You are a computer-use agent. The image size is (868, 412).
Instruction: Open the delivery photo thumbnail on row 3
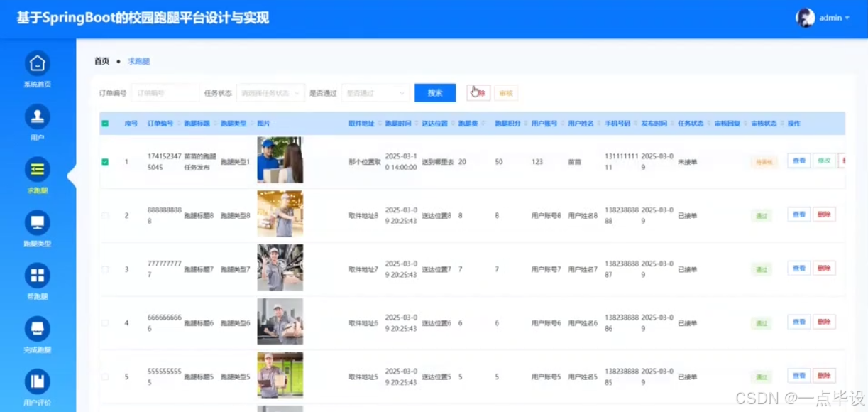(280, 268)
